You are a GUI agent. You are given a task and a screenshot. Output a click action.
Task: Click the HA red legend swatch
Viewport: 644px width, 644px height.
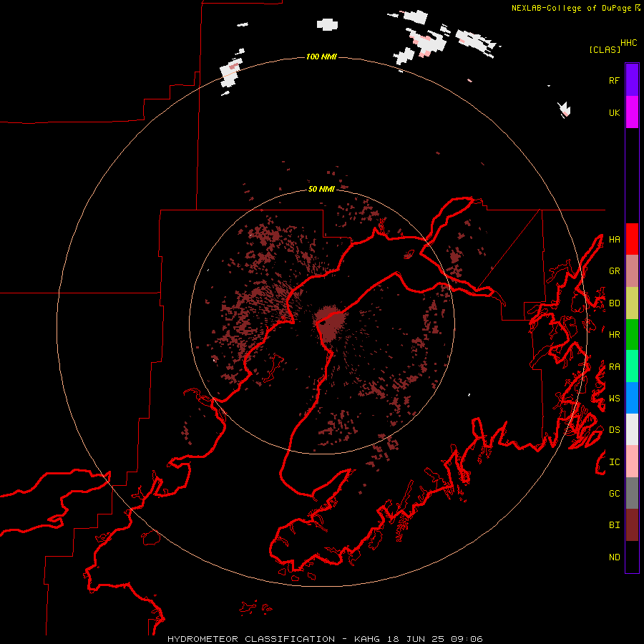pyautogui.click(x=632, y=239)
